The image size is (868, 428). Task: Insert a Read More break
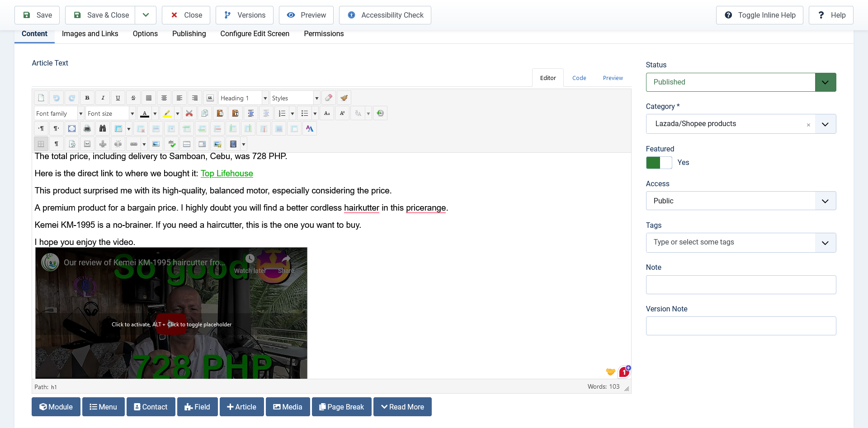402,407
